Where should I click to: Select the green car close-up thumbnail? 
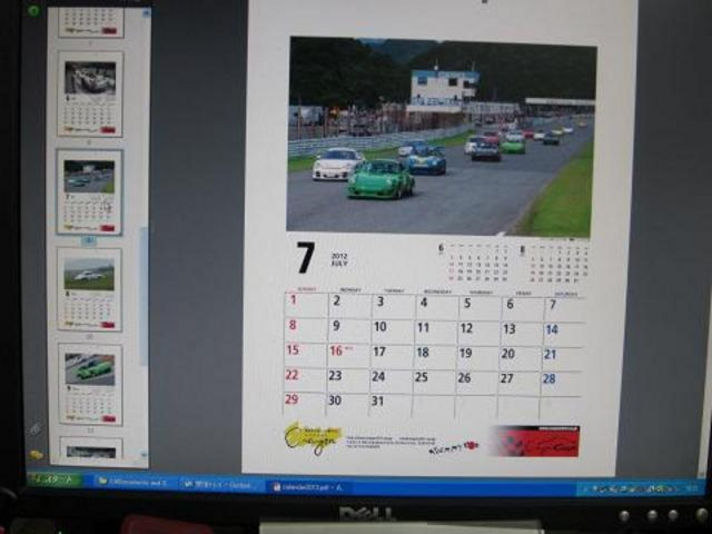click(90, 385)
